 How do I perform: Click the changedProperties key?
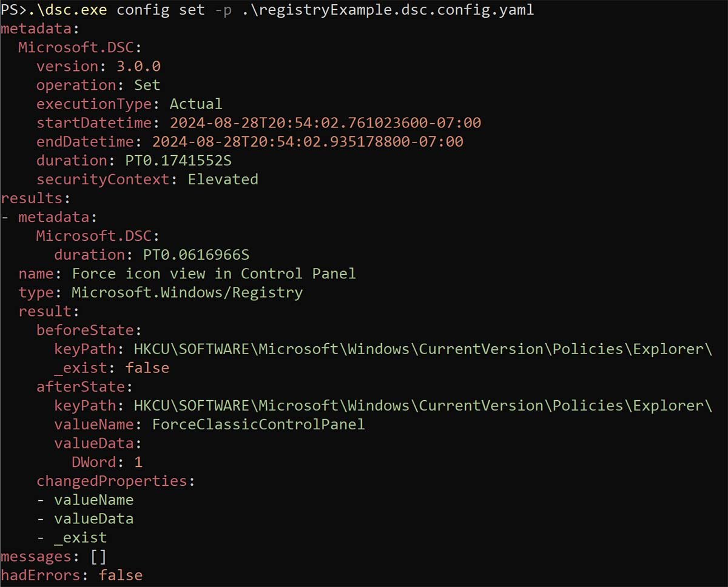111,480
